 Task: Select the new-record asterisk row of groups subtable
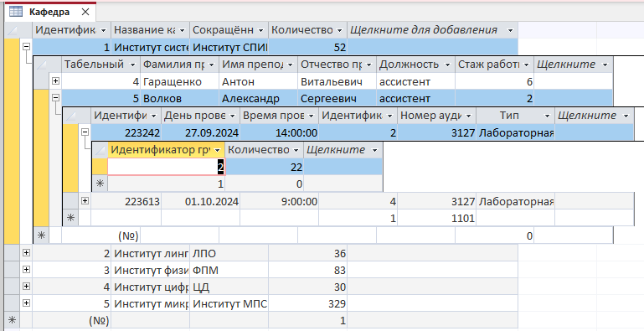[x=100, y=184]
